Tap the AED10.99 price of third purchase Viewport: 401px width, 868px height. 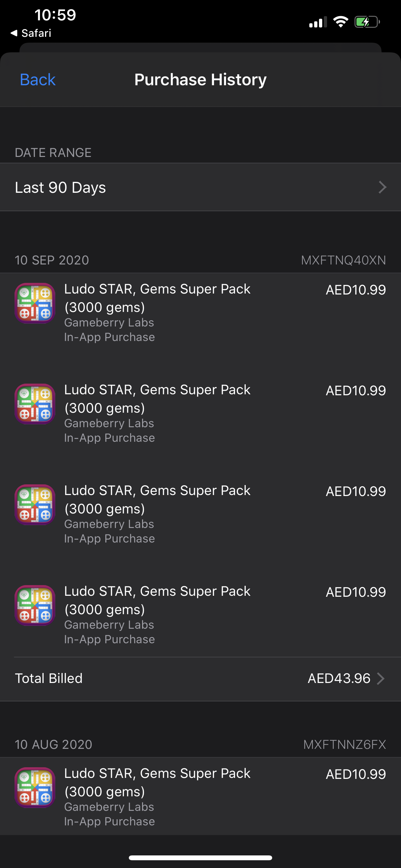[356, 491]
